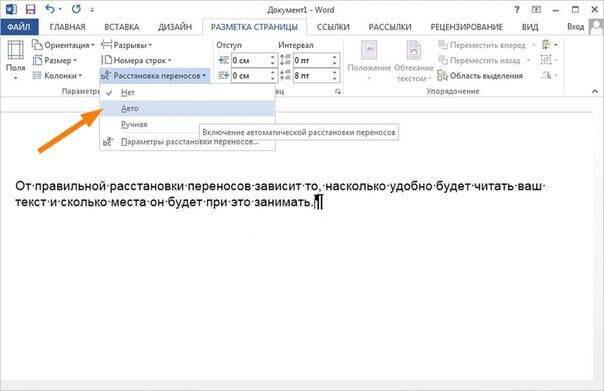Switch to the ВИД tab
604x391 pixels.
530,27
